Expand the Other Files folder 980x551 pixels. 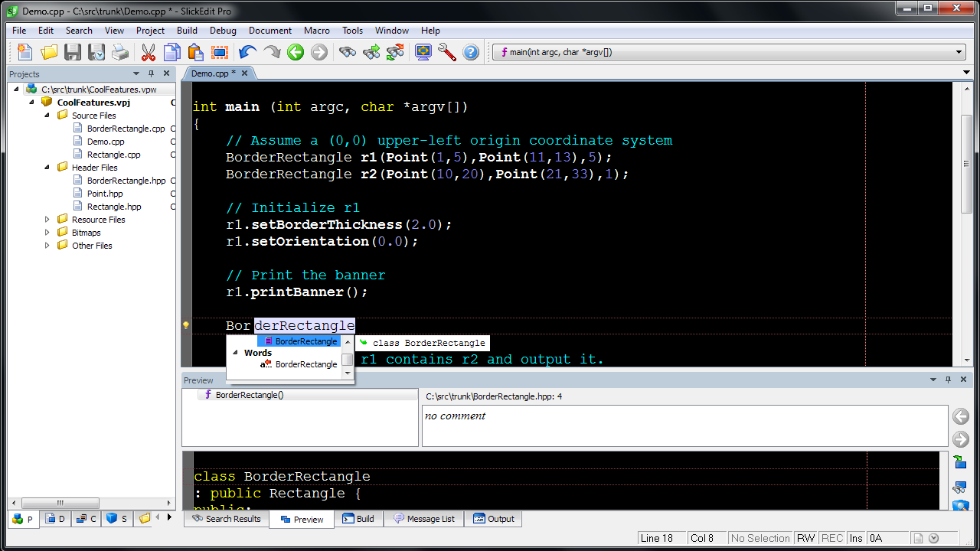(x=47, y=245)
